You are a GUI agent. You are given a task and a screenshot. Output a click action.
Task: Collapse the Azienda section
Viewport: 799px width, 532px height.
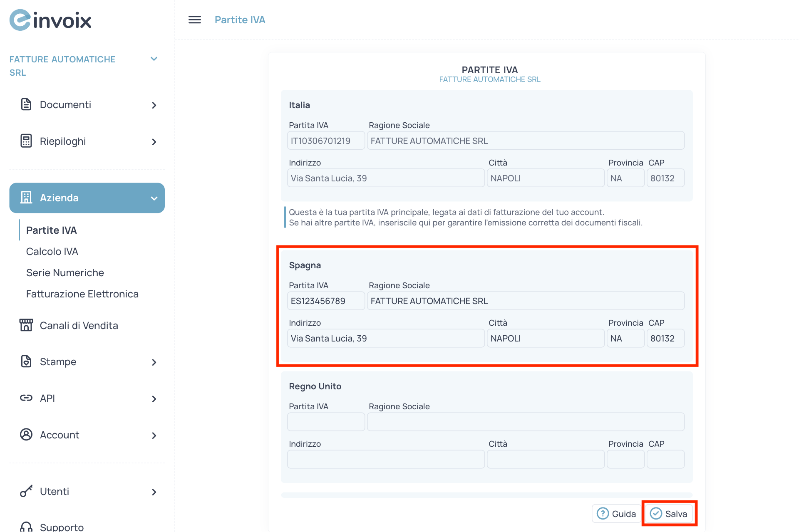tap(154, 198)
